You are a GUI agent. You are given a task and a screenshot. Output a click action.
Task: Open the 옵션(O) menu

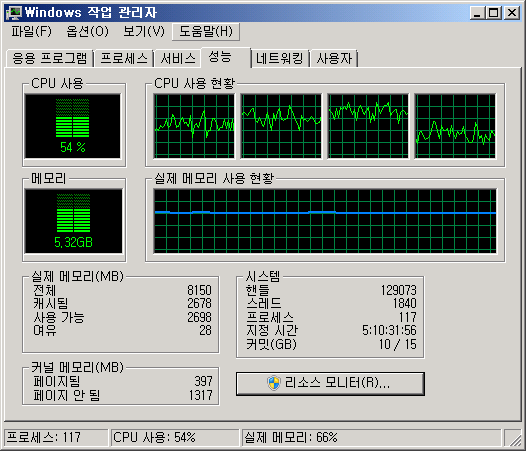pos(87,32)
